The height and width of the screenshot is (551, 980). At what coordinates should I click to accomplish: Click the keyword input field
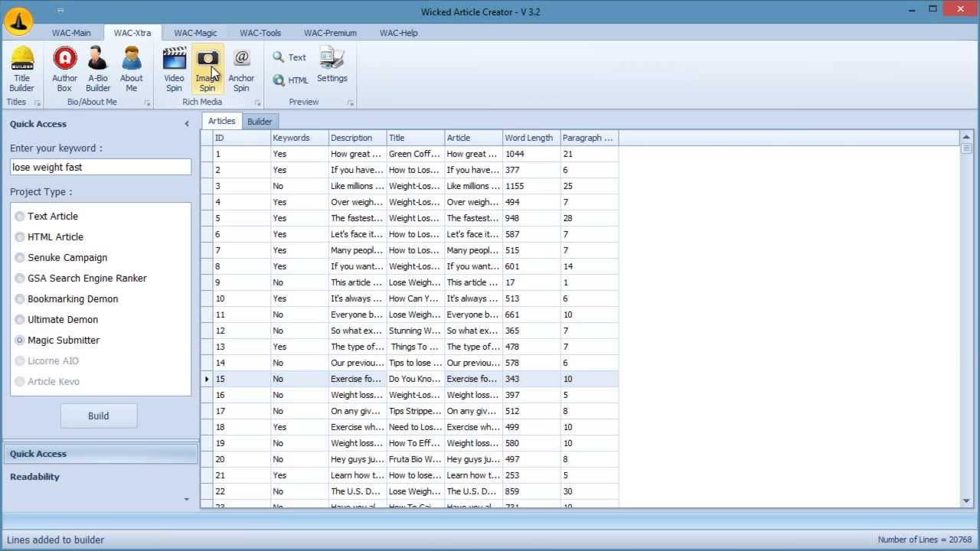100,168
